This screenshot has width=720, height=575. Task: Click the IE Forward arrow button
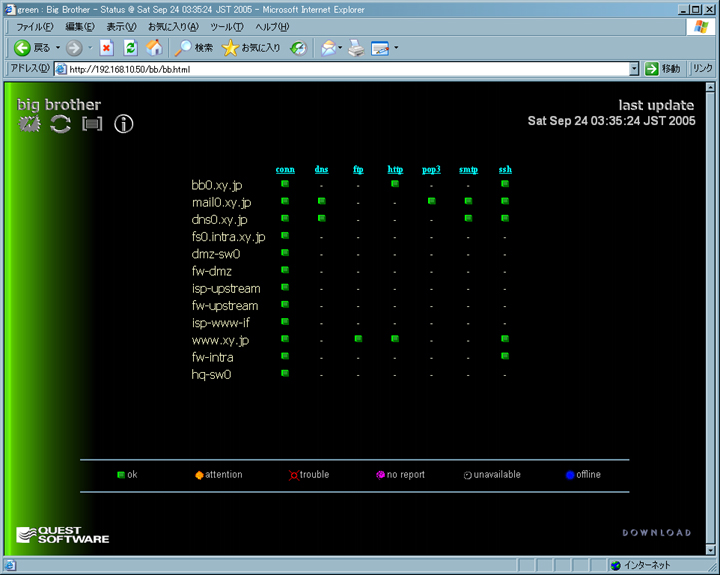tap(73, 47)
